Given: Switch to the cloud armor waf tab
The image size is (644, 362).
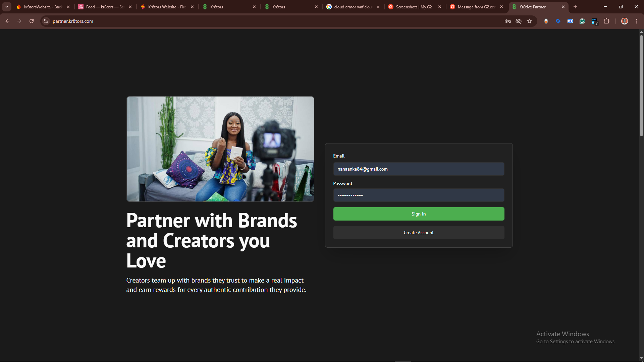Looking at the screenshot, I should click(352, 7).
